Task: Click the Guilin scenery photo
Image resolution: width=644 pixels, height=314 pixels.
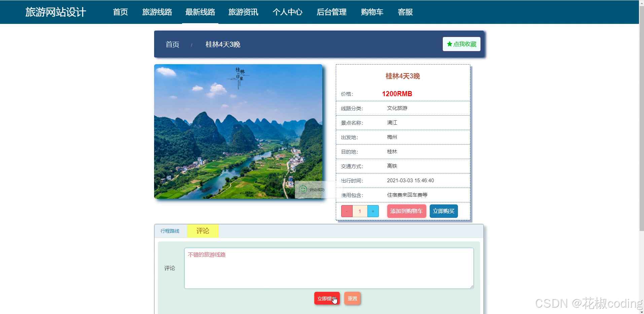Action: click(238, 132)
